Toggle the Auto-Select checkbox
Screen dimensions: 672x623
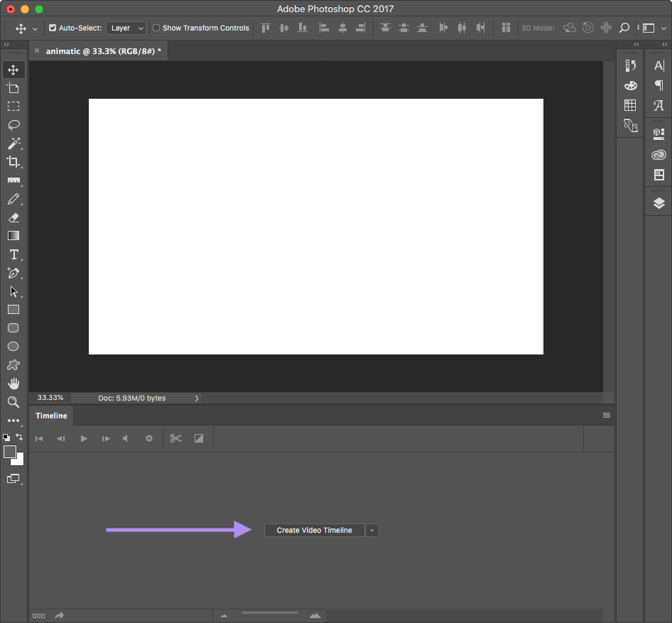pyautogui.click(x=53, y=28)
